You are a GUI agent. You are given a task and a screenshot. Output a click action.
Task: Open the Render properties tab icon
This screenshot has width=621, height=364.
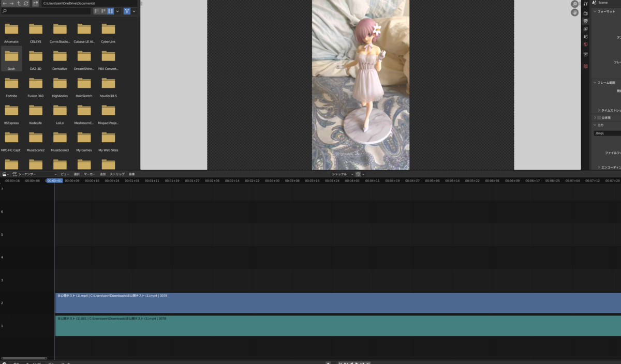[585, 13]
